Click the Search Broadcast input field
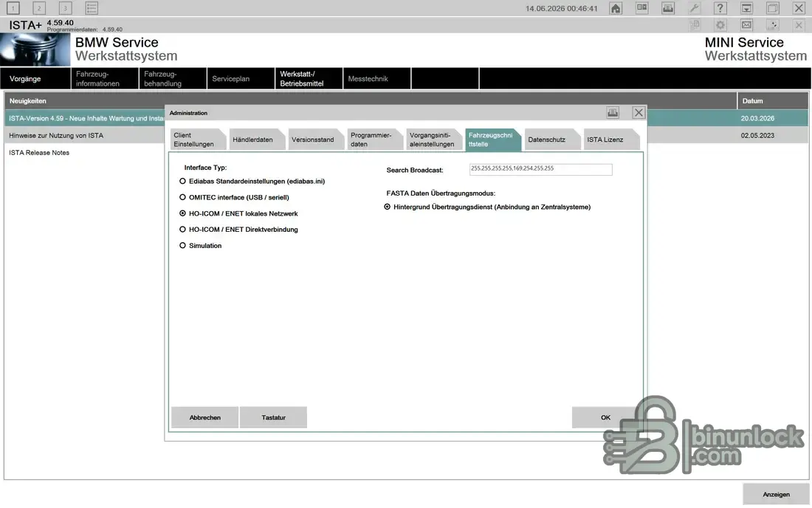The image size is (812, 508). click(x=540, y=169)
